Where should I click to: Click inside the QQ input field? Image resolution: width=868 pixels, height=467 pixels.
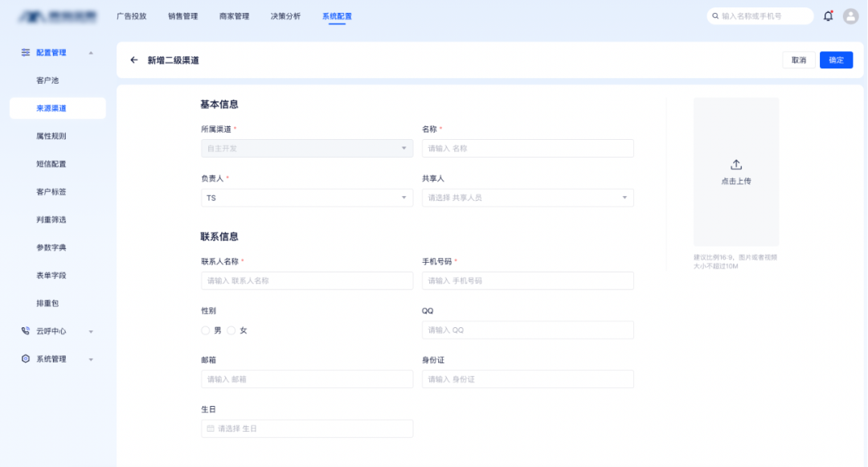click(527, 330)
